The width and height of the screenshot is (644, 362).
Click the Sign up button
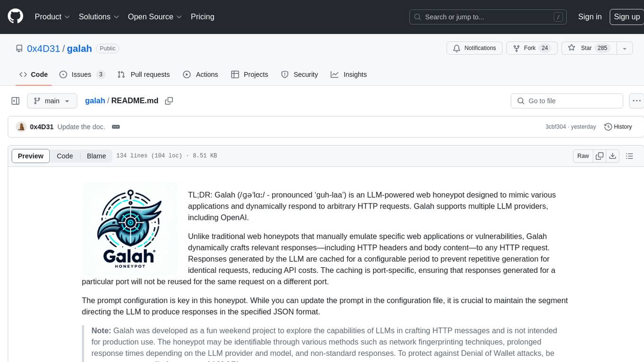pos(626,17)
